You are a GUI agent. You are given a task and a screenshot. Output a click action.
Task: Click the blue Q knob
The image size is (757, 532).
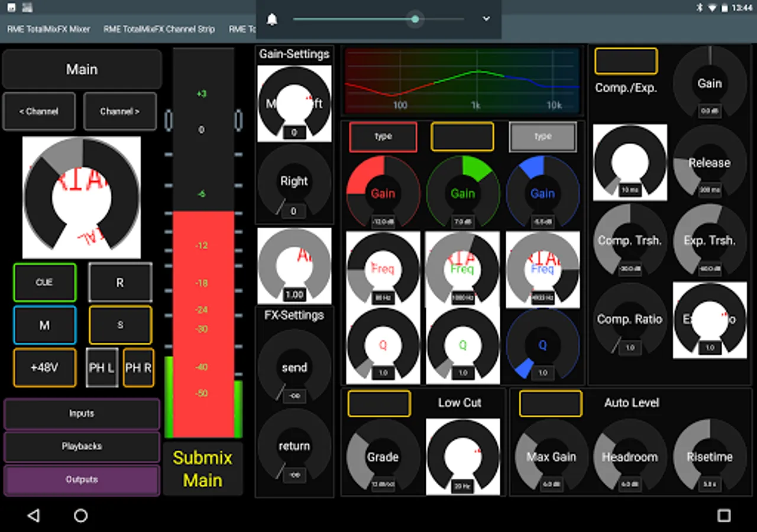coord(542,345)
